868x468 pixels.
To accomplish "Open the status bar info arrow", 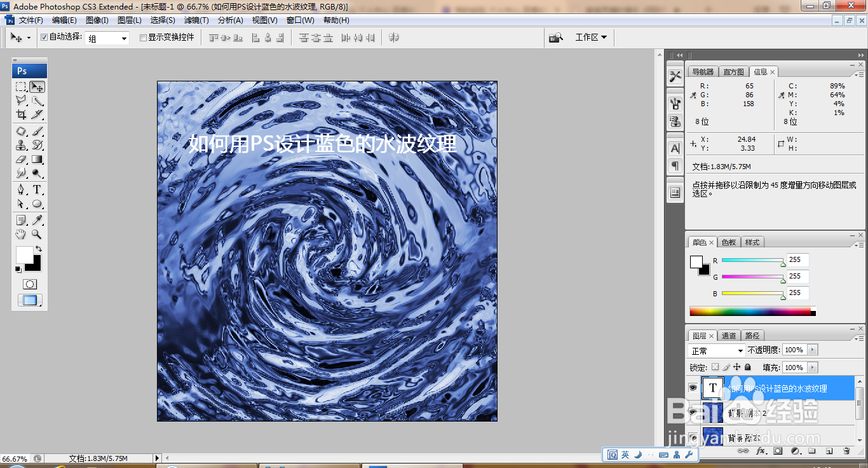I will click(x=158, y=458).
